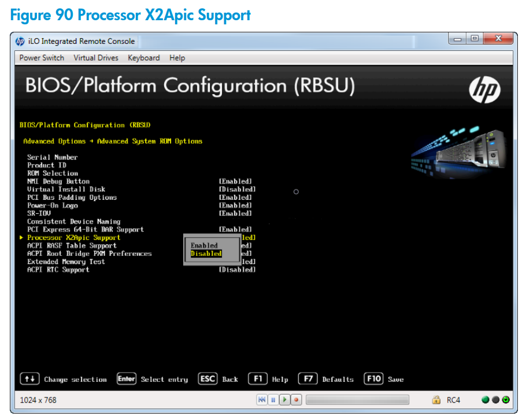Click the Advanced Options breadcrumb text
Screen dimensions: 526x420
point(54,141)
